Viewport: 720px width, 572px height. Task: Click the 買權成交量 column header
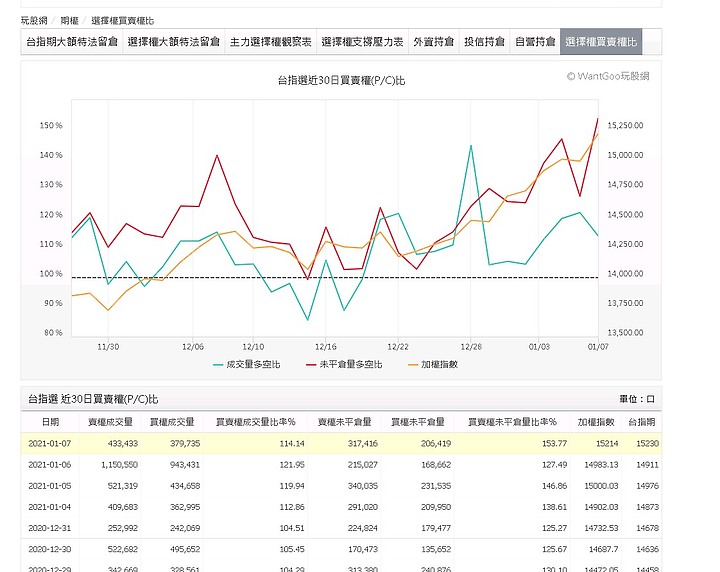(172, 422)
